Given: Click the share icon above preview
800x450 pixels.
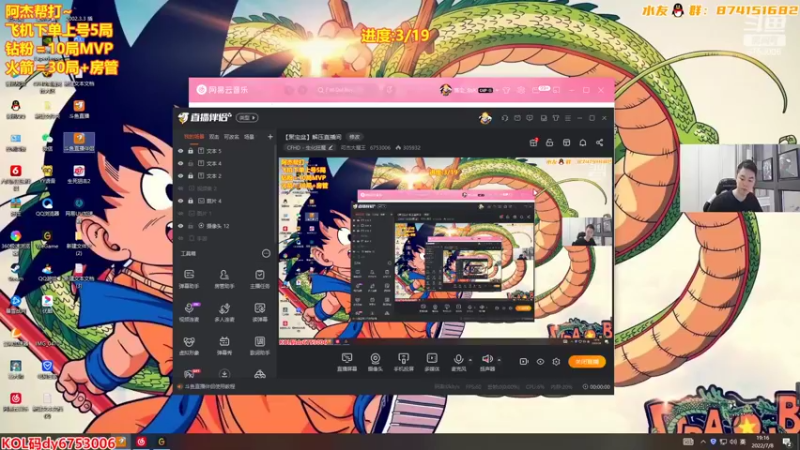Looking at the screenshot, I should (599, 143).
